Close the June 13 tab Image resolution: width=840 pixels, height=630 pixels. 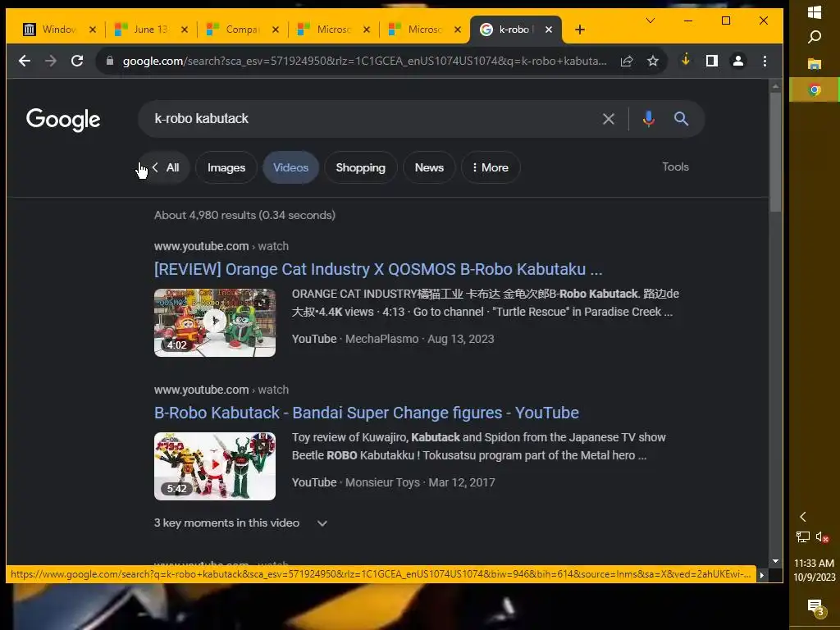click(x=185, y=30)
